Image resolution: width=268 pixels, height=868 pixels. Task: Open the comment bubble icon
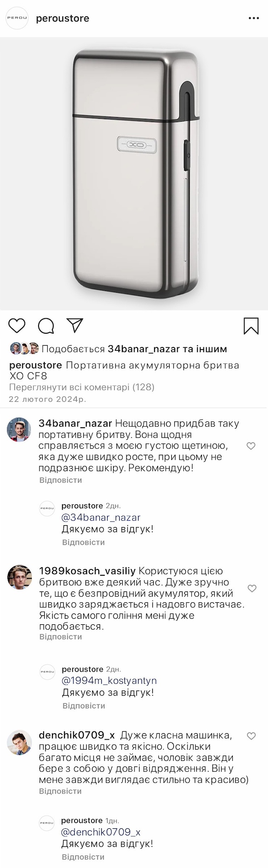(x=46, y=326)
